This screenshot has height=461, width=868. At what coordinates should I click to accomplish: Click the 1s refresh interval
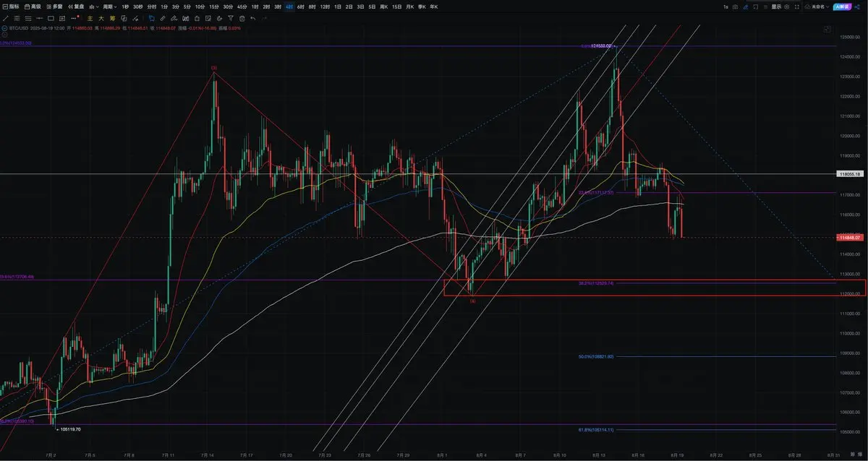pyautogui.click(x=726, y=7)
